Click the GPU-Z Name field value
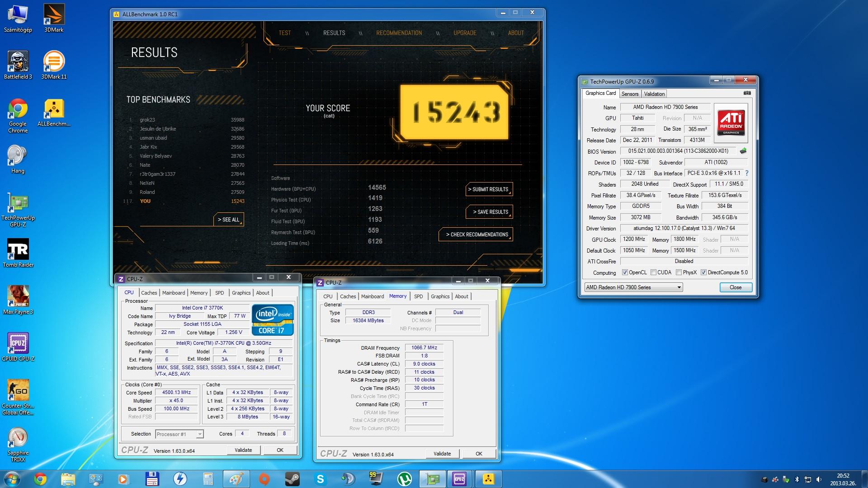868x488 pixels. [x=665, y=107]
